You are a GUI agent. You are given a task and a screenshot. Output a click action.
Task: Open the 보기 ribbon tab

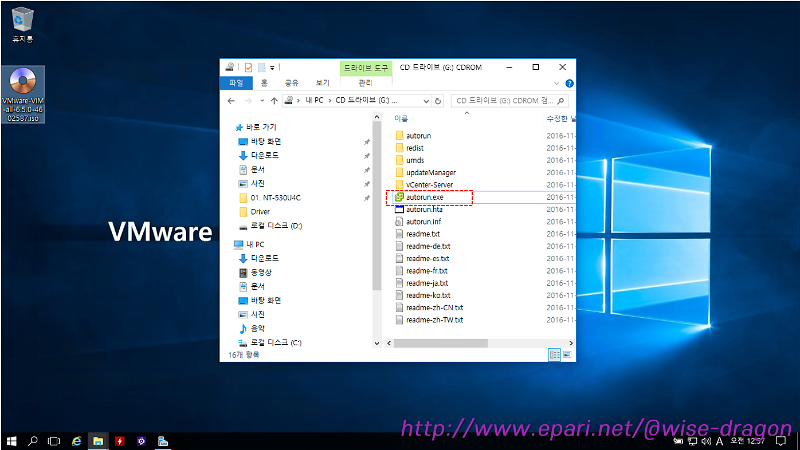pyautogui.click(x=322, y=83)
